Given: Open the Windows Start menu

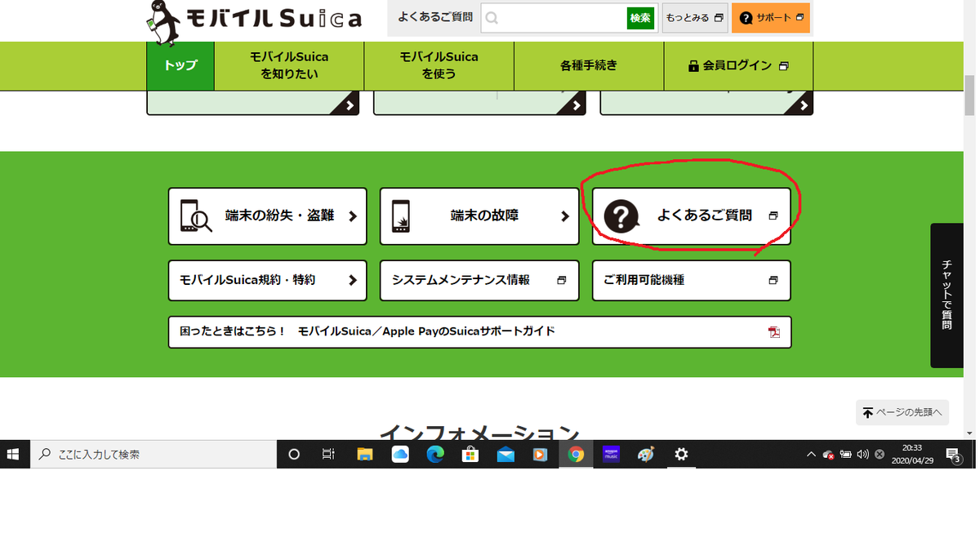Looking at the screenshot, I should [x=14, y=454].
